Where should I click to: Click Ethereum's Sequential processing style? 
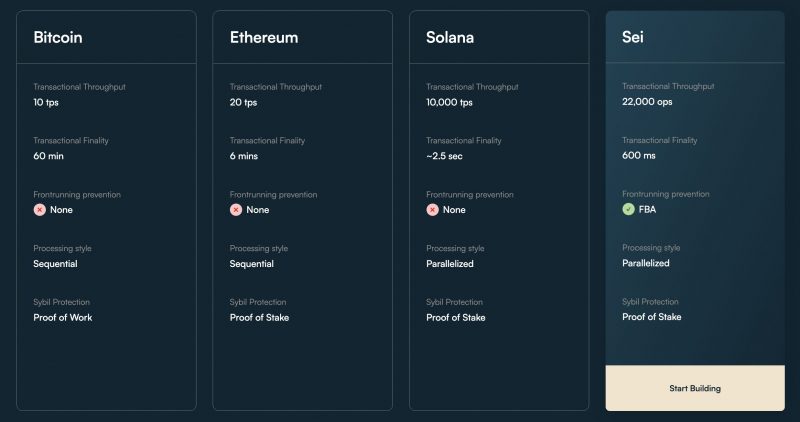pos(252,264)
